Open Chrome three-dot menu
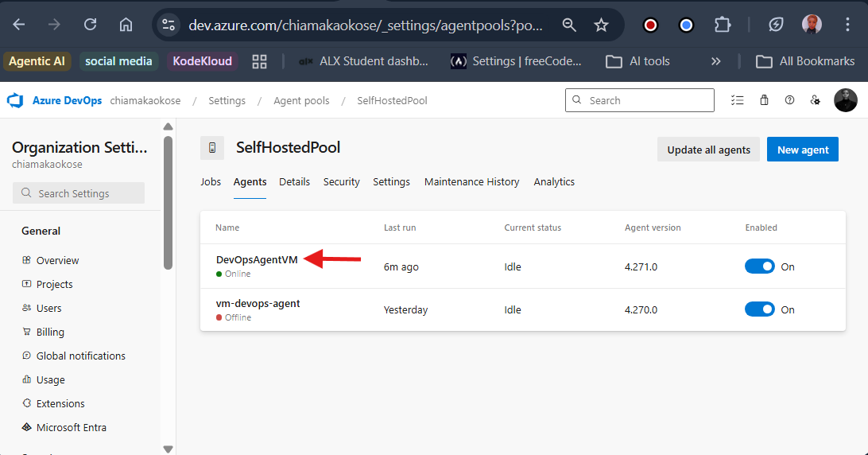 pyautogui.click(x=847, y=25)
